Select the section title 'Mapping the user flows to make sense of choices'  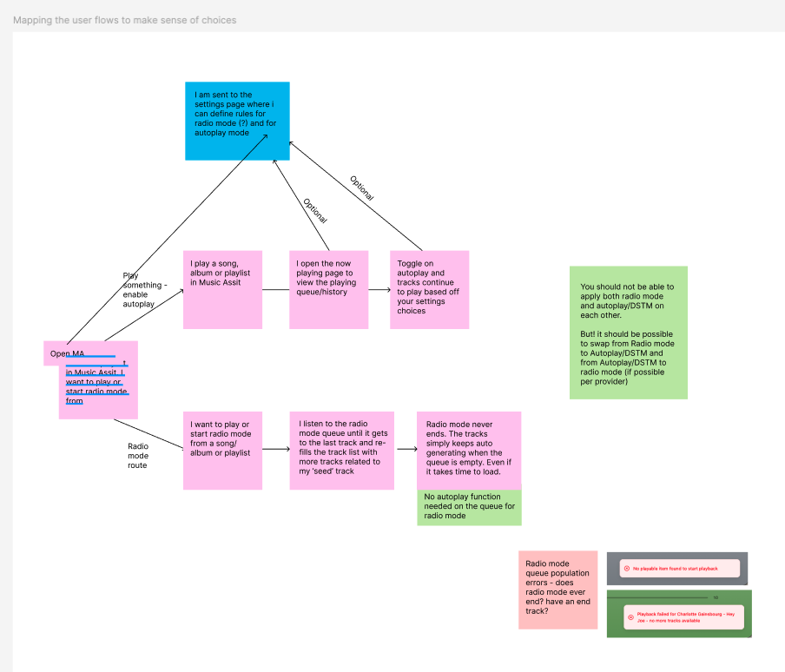click(125, 20)
